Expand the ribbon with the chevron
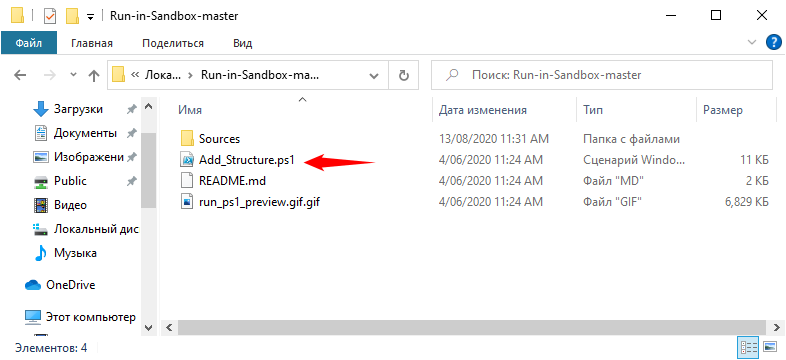Viewport: 786px width, 360px height. point(752,43)
